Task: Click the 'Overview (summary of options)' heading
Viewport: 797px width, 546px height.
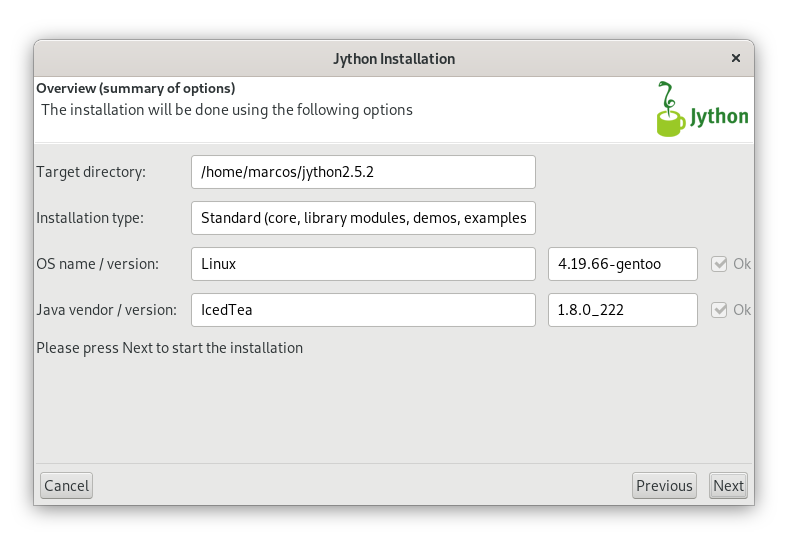Action: [136, 88]
